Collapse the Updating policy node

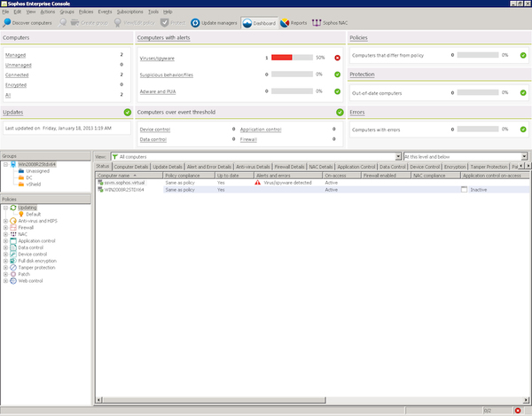[6, 208]
